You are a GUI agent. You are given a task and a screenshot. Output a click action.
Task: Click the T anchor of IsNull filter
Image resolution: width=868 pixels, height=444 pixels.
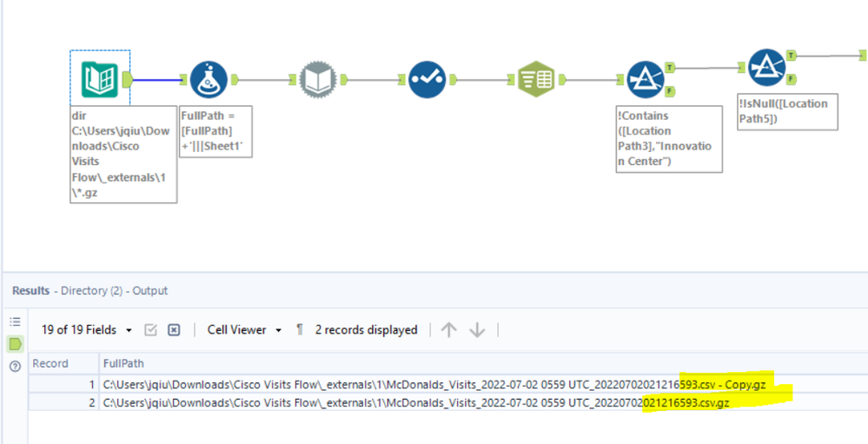pyautogui.click(x=791, y=56)
